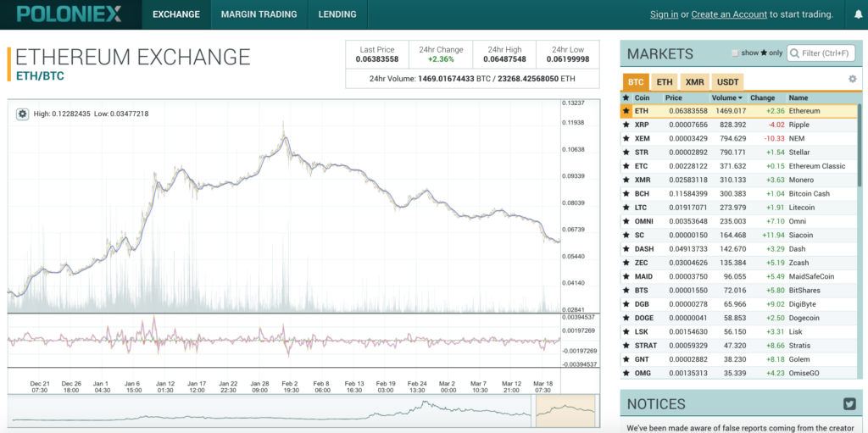
Task: Sort markets by Name column
Action: (798, 97)
